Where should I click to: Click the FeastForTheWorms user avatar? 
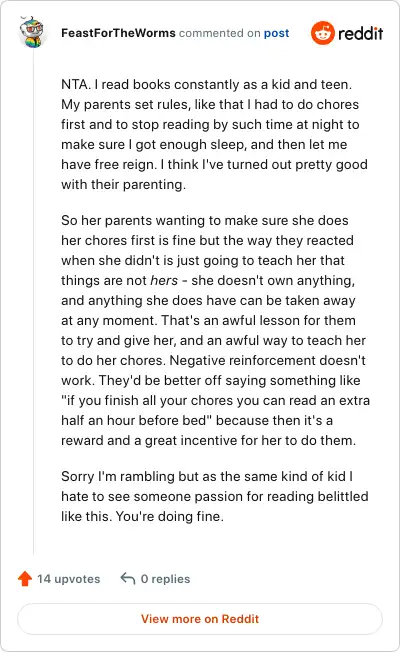pos(32,32)
